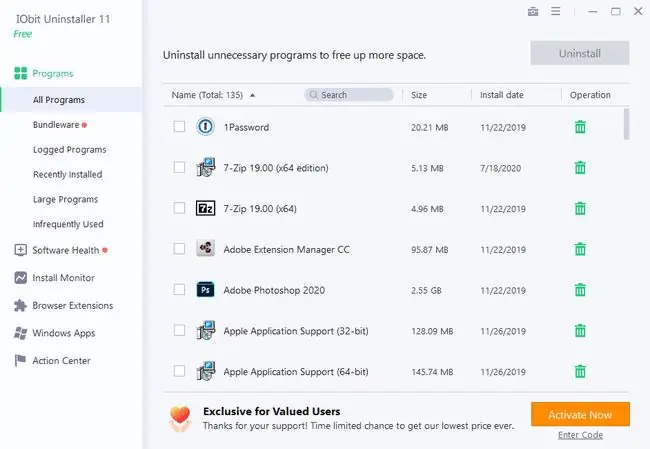Focus the Search input field
The width and height of the screenshot is (650, 449).
pos(349,95)
